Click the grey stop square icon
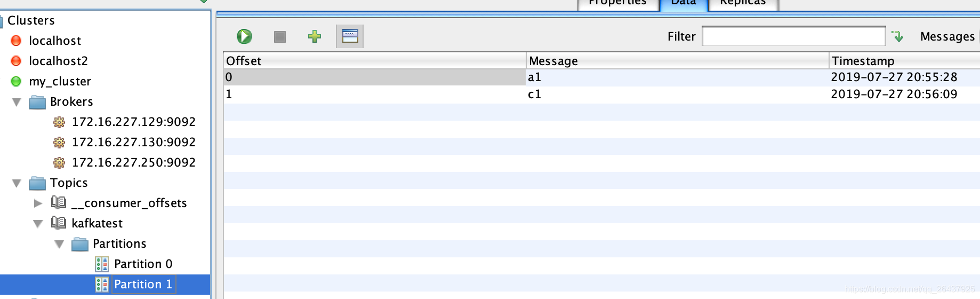 click(280, 36)
